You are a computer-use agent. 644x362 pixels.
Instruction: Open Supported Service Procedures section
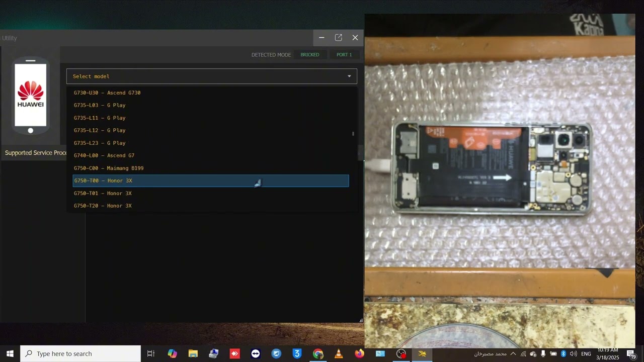(x=36, y=153)
